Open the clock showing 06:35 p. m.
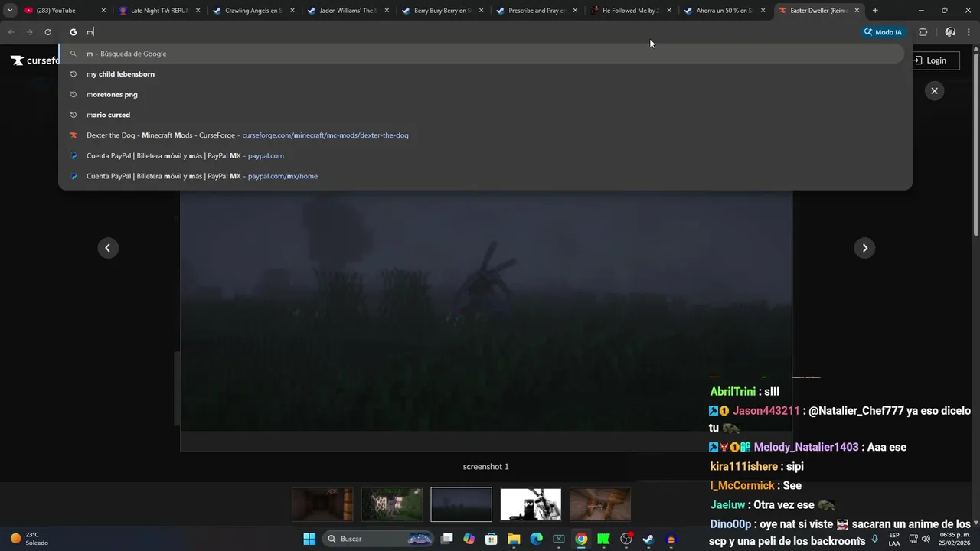This screenshot has width=980, height=551. [954, 539]
